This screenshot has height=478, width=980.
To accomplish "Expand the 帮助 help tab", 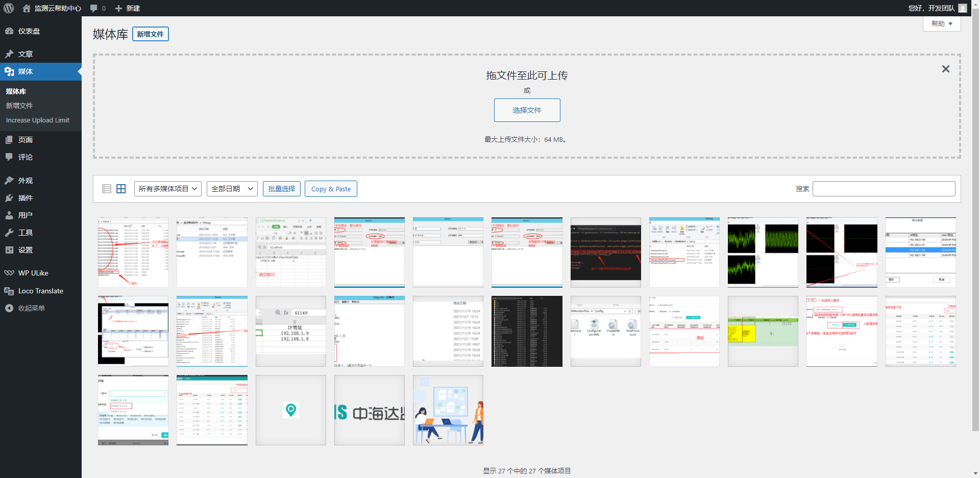I will point(941,23).
